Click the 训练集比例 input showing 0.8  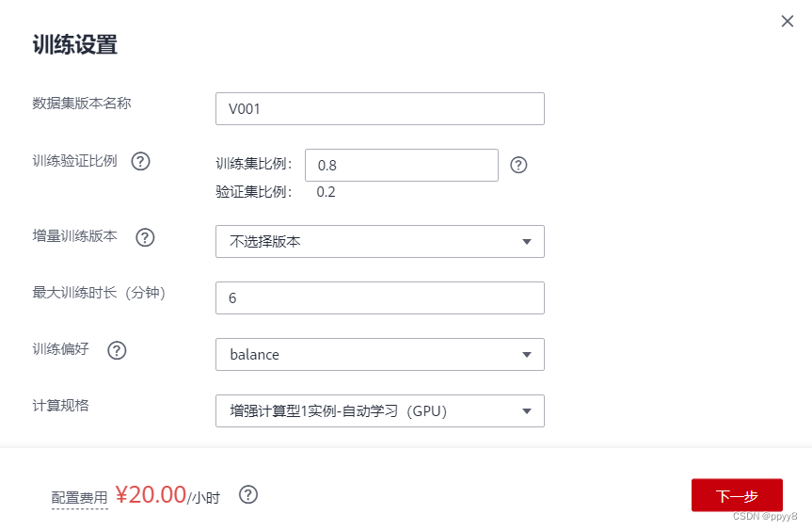[x=401, y=165]
